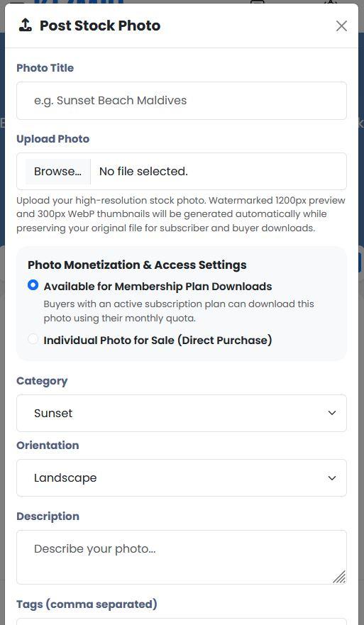Image resolution: width=364 pixels, height=625 pixels.
Task: Click the chevron arrow in the Category select
Action: pos(331,413)
